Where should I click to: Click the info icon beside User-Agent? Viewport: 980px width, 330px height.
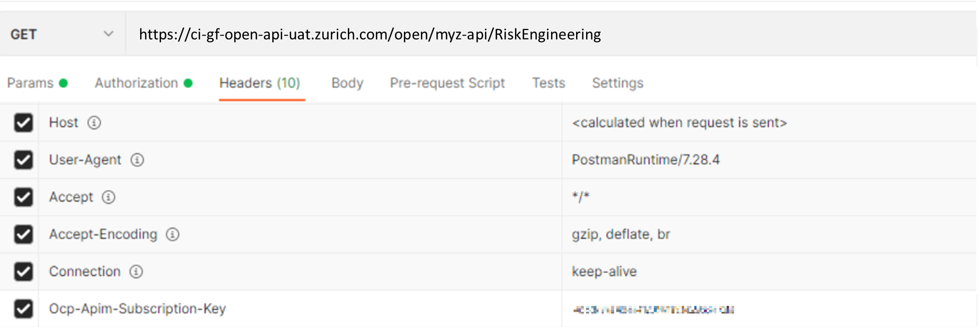(x=137, y=160)
